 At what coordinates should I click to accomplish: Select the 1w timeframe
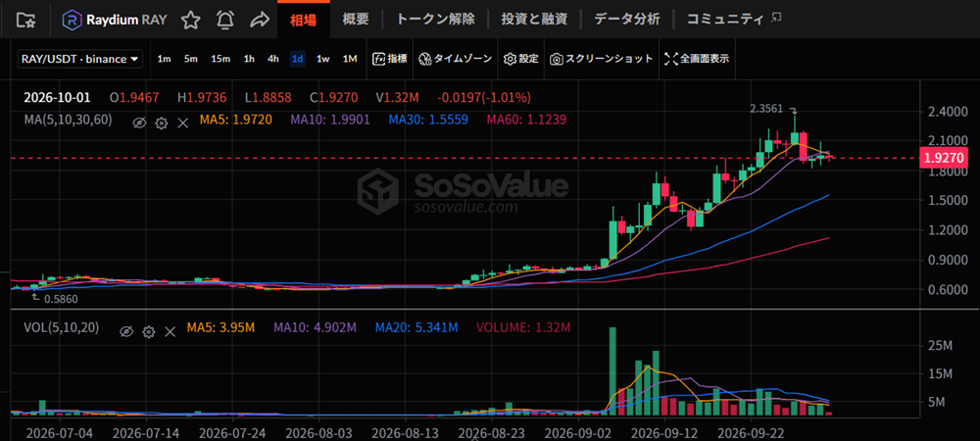322,59
